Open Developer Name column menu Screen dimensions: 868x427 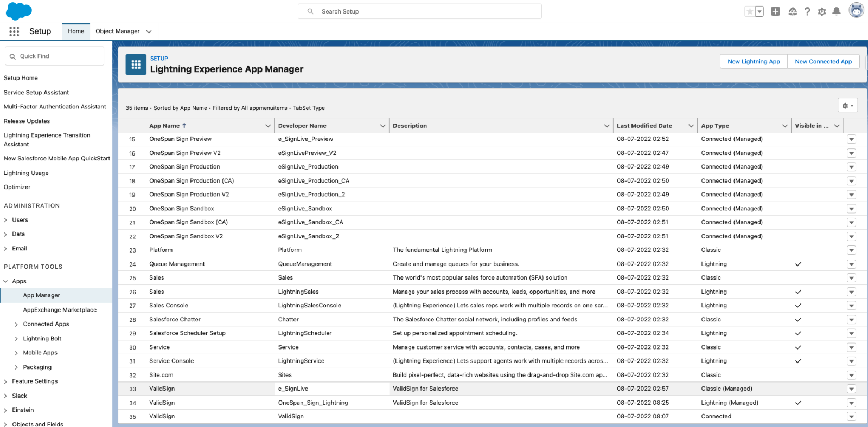[x=382, y=126]
